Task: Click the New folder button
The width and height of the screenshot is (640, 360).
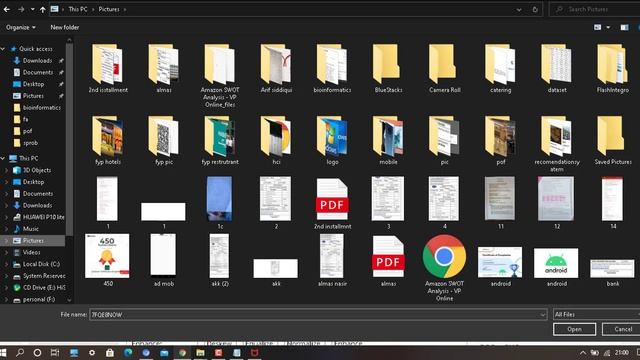Action: [64, 27]
